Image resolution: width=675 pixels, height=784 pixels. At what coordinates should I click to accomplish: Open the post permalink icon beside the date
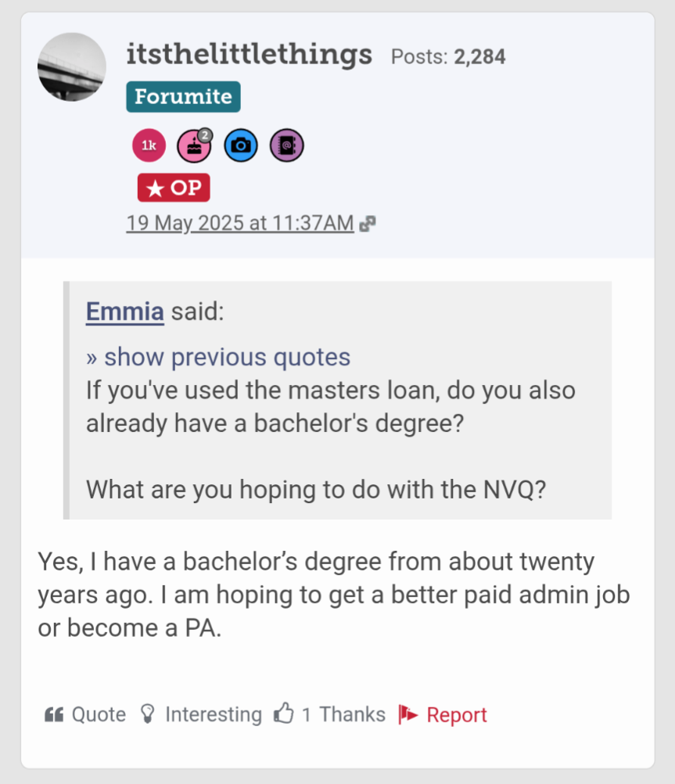point(367,224)
